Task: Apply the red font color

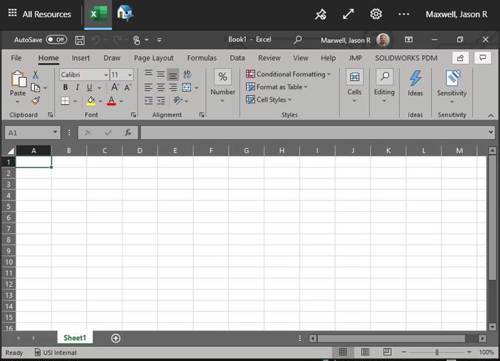Action: click(112, 101)
